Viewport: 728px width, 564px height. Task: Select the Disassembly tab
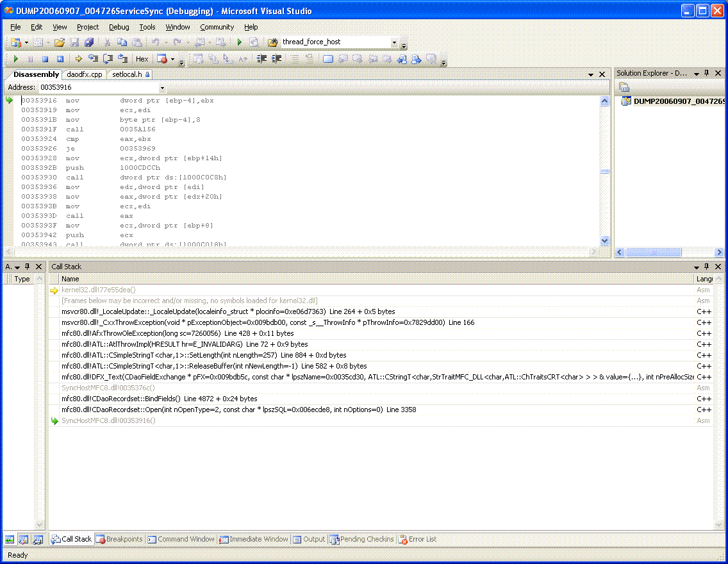(36, 74)
